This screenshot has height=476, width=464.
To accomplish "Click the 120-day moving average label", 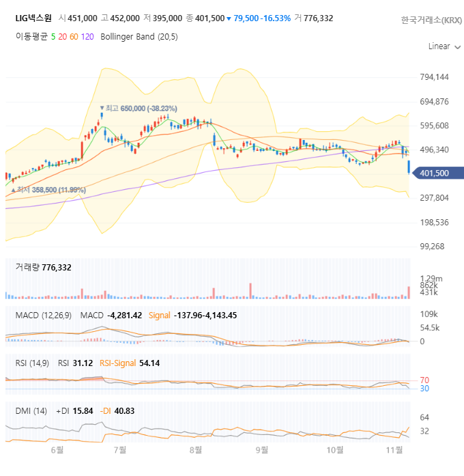I will coord(87,37).
